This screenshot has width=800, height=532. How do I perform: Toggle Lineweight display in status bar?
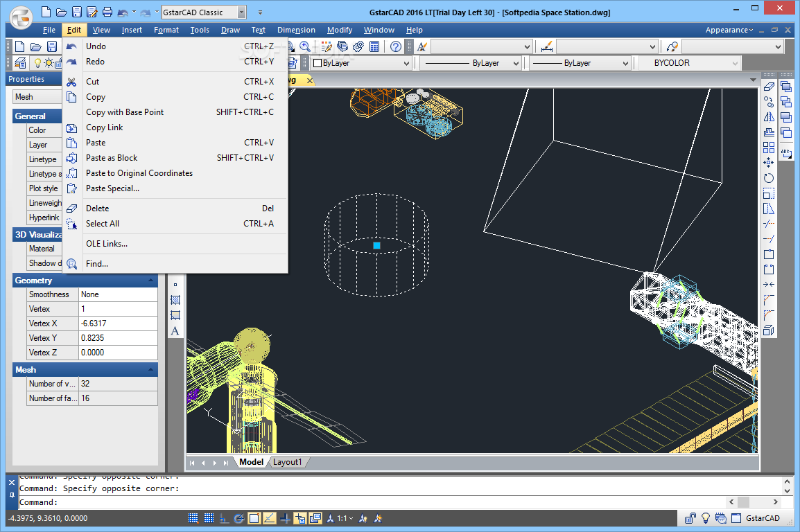[285, 518]
